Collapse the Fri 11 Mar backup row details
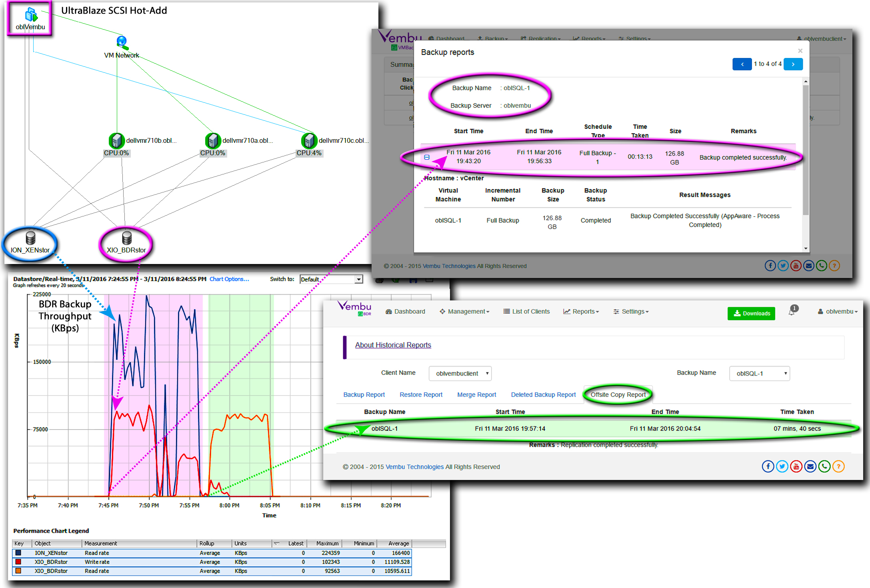 pos(427,157)
